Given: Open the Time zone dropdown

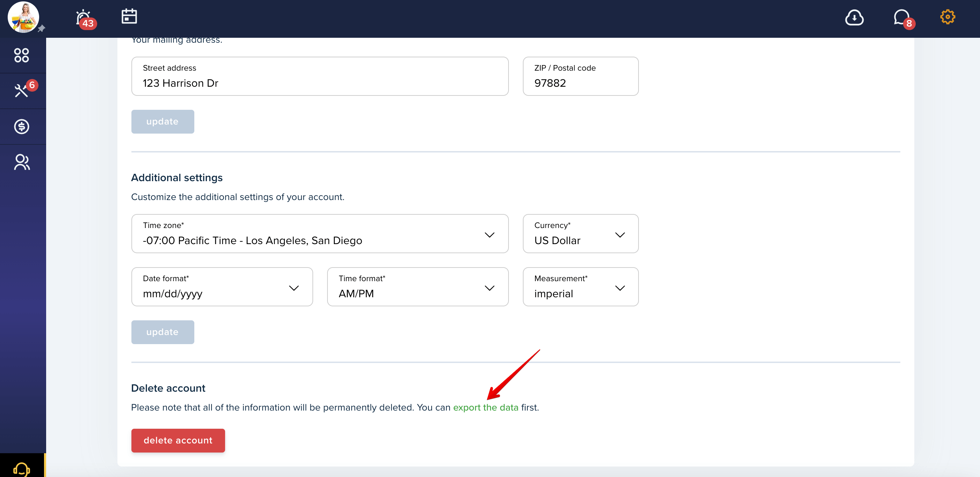Looking at the screenshot, I should (319, 233).
